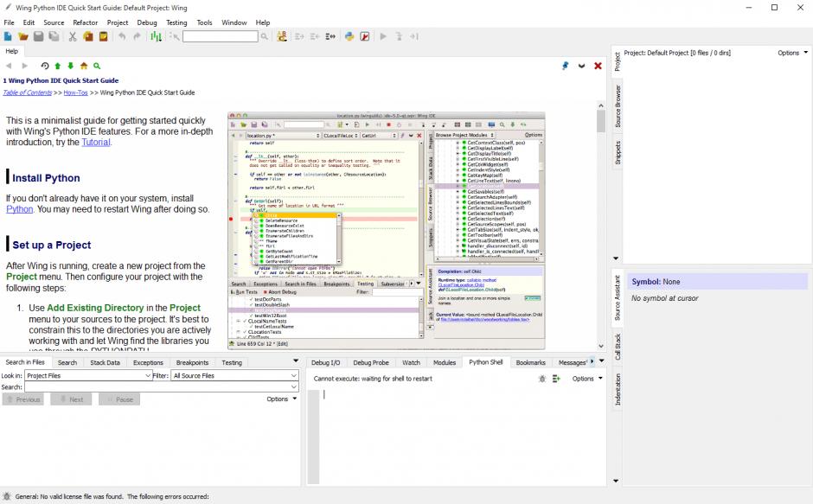This screenshot has height=504, width=813.
Task: Click the Step Into debug icon
Action: [399, 36]
